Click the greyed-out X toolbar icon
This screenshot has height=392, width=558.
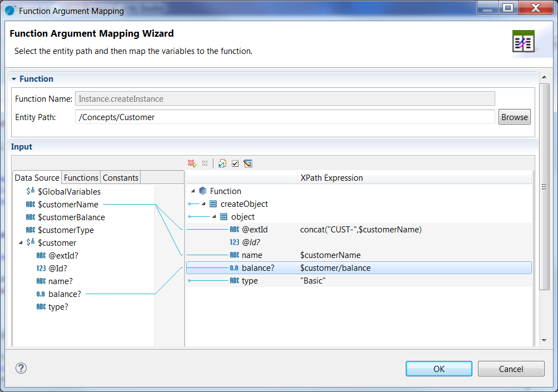205,163
